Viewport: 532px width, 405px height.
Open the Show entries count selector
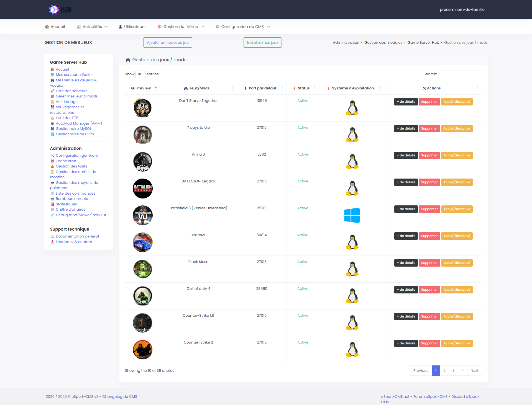[140, 74]
